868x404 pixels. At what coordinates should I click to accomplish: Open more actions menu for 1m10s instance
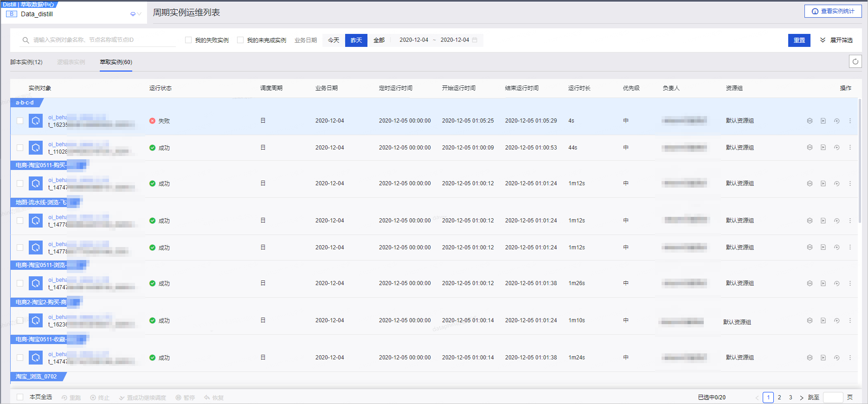[850, 320]
